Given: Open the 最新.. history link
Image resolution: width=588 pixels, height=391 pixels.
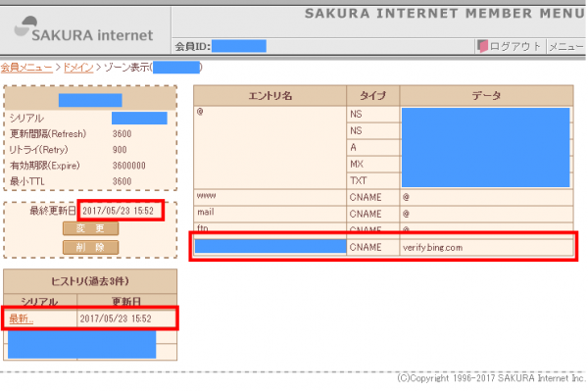Looking at the screenshot, I should pos(21,318).
